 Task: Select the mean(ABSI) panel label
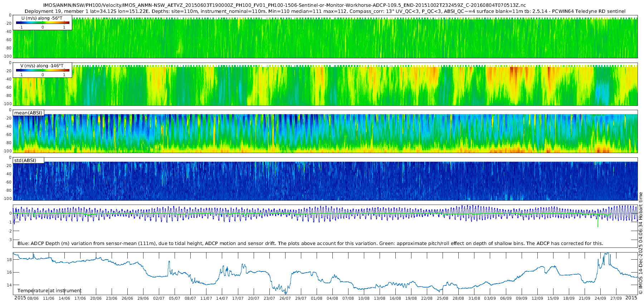(x=28, y=113)
